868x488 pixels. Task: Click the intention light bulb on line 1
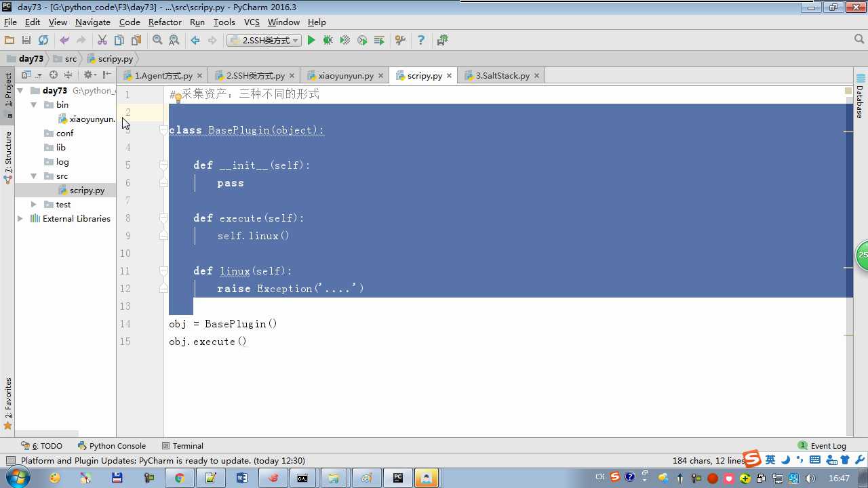coord(178,98)
